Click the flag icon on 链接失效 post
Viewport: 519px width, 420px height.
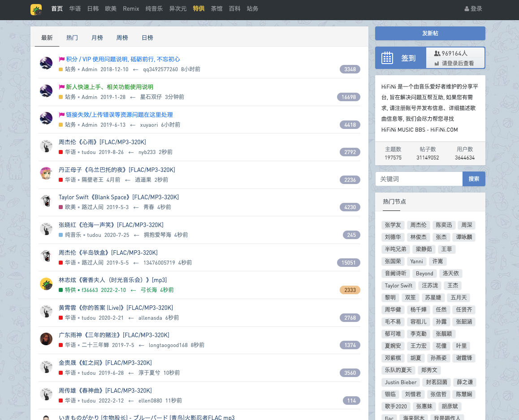61,115
